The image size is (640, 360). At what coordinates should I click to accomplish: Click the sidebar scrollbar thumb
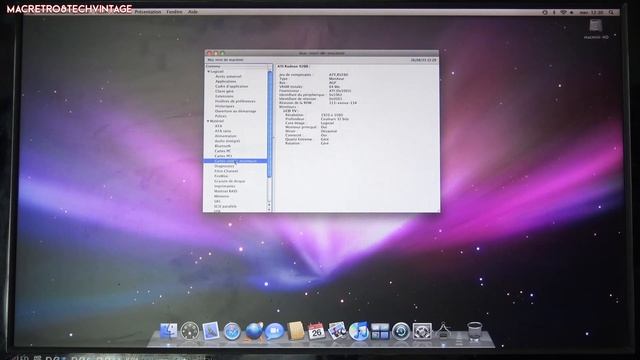tap(269, 124)
